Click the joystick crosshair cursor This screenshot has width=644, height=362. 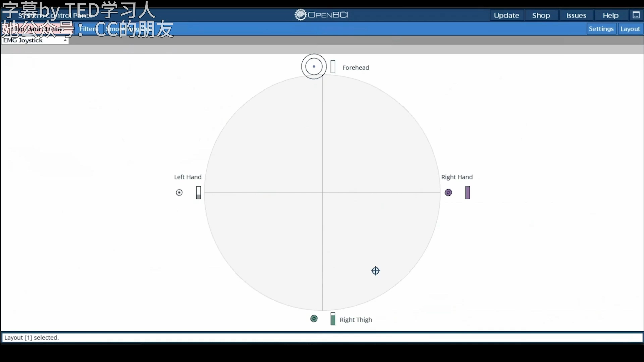click(x=376, y=271)
